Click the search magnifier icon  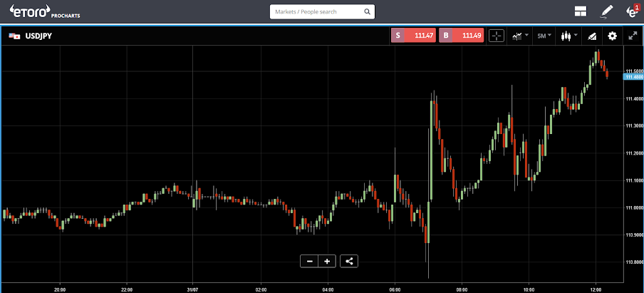[x=367, y=11]
